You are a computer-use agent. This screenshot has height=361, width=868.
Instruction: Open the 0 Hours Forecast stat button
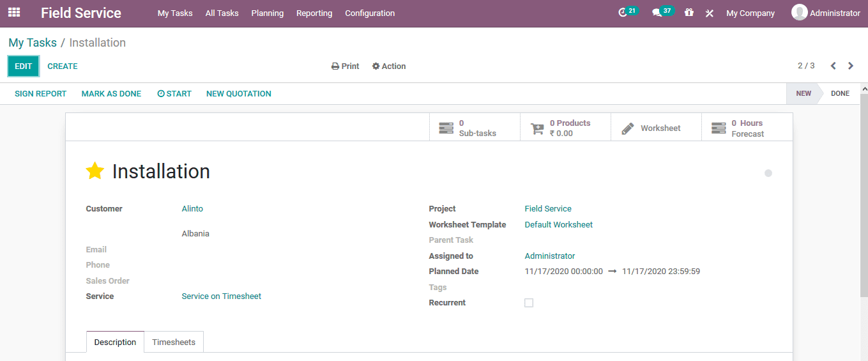pos(747,128)
